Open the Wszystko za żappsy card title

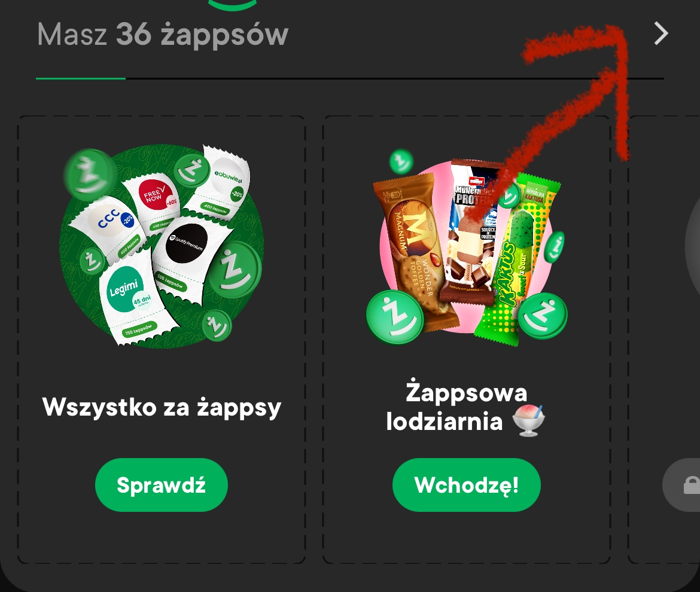coord(162,407)
